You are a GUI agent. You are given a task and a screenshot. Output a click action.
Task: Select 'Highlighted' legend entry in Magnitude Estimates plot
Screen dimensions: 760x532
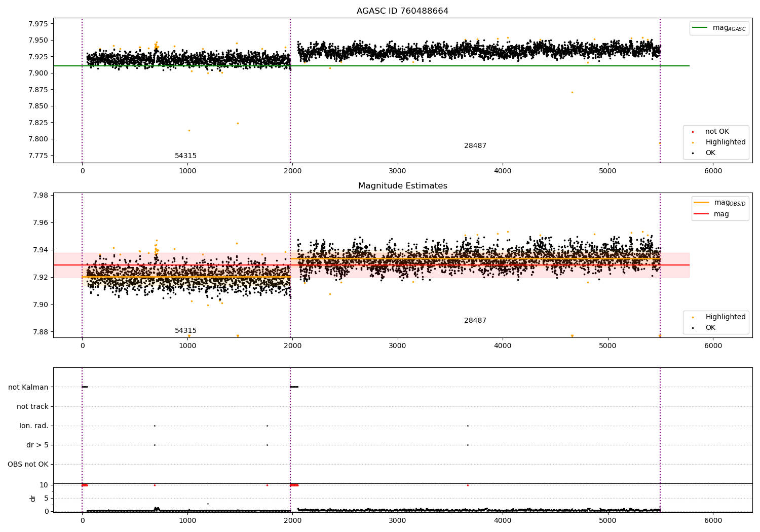(726, 317)
